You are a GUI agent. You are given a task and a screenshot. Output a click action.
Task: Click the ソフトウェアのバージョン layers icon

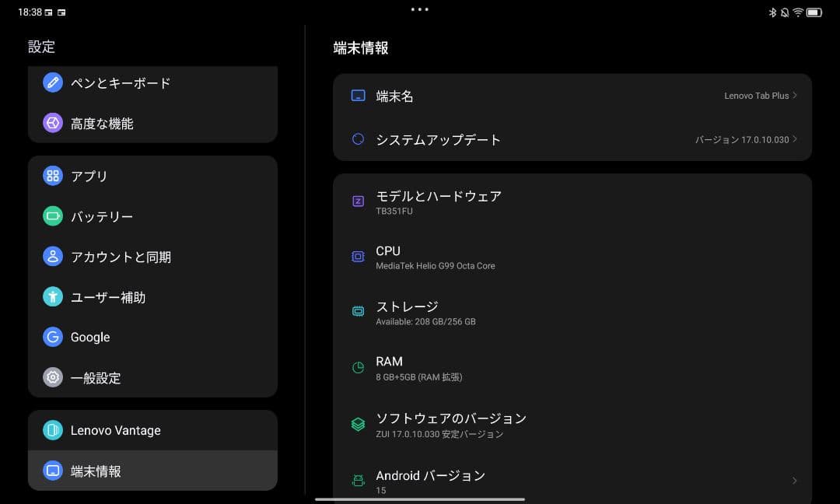358,424
